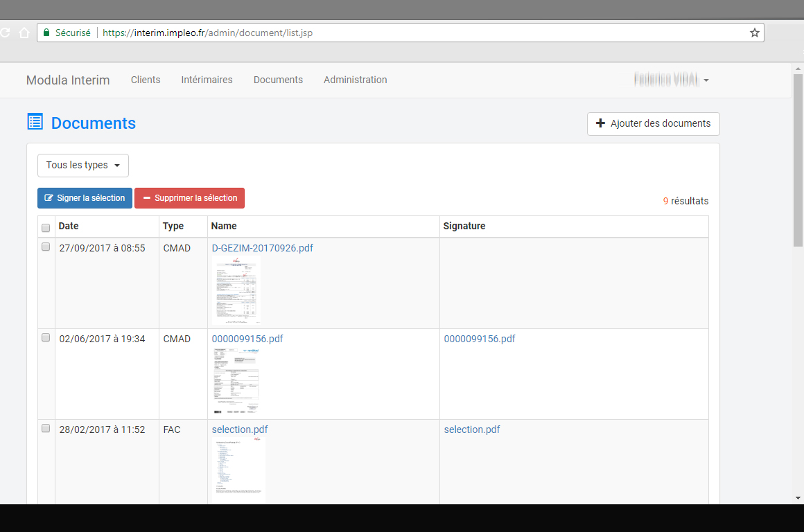The height and width of the screenshot is (532, 804).
Task: Click the plus icon on Ajouter des documents
Action: click(600, 123)
